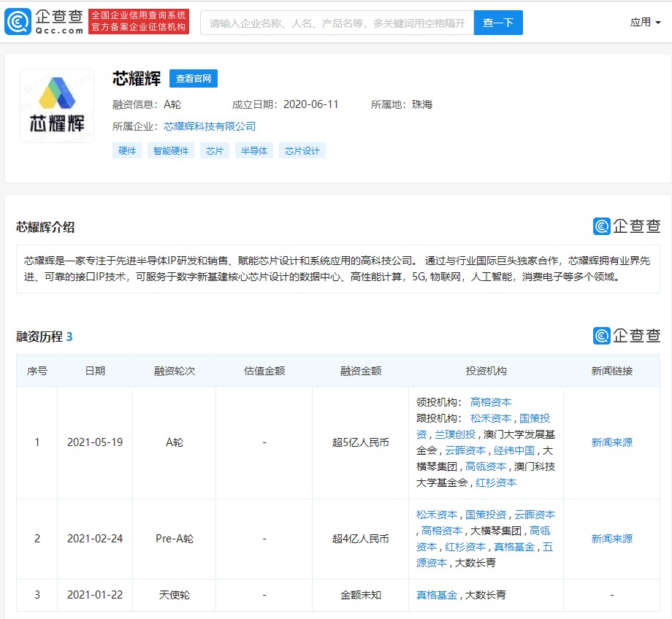Select the 硬件 tag
The width and height of the screenshot is (672, 619).
(127, 151)
